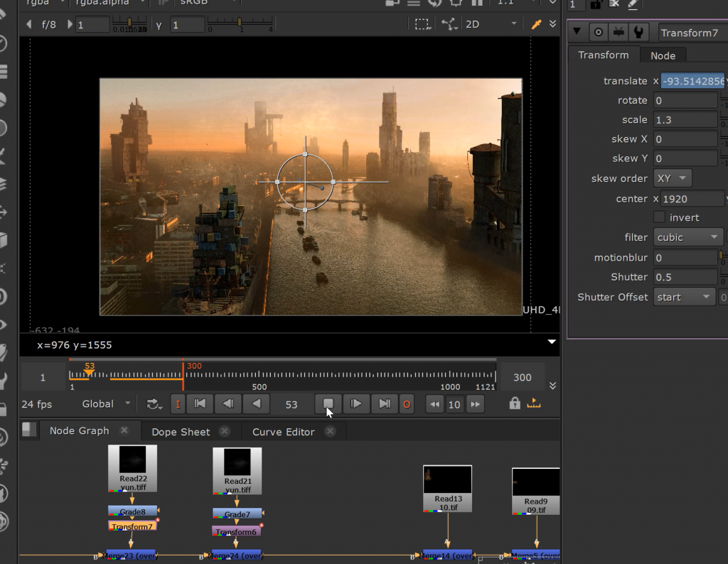Edit the center x value 1920

[x=692, y=199]
